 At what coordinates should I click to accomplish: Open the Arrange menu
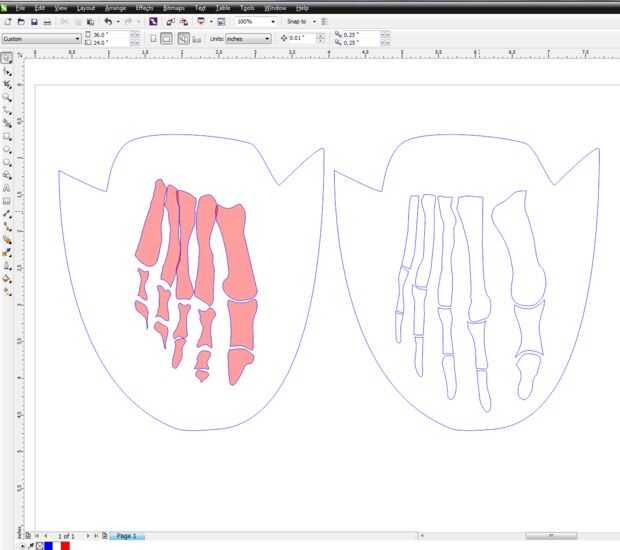[115, 8]
